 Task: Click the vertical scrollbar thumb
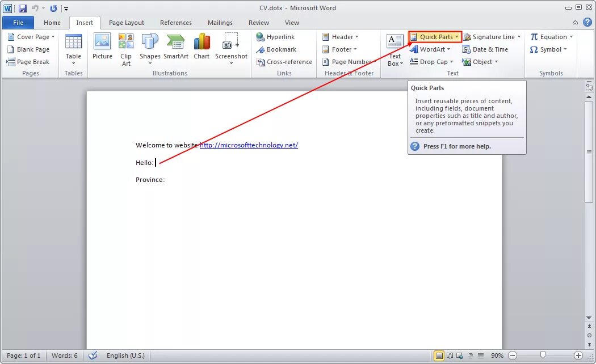(589, 152)
